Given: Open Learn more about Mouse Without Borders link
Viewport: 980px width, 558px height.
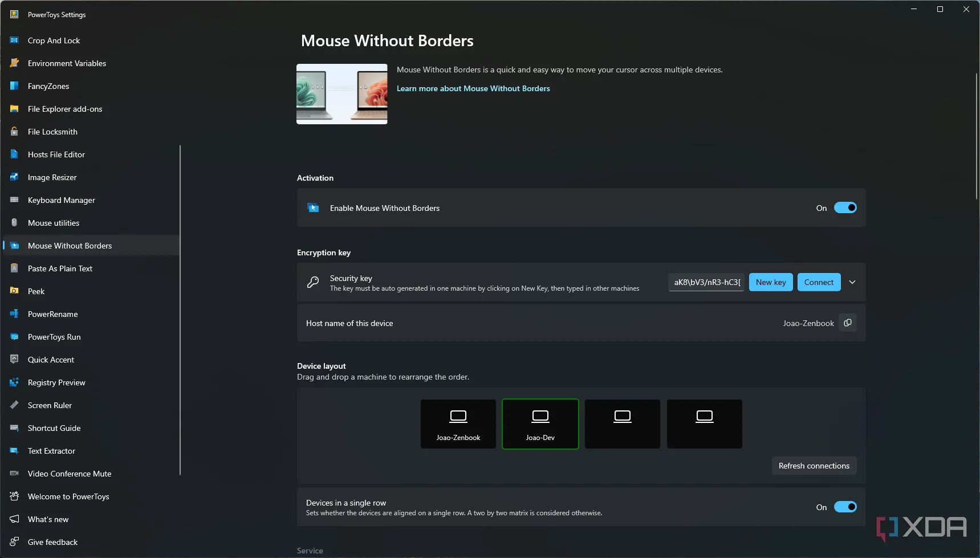Looking at the screenshot, I should (x=473, y=88).
